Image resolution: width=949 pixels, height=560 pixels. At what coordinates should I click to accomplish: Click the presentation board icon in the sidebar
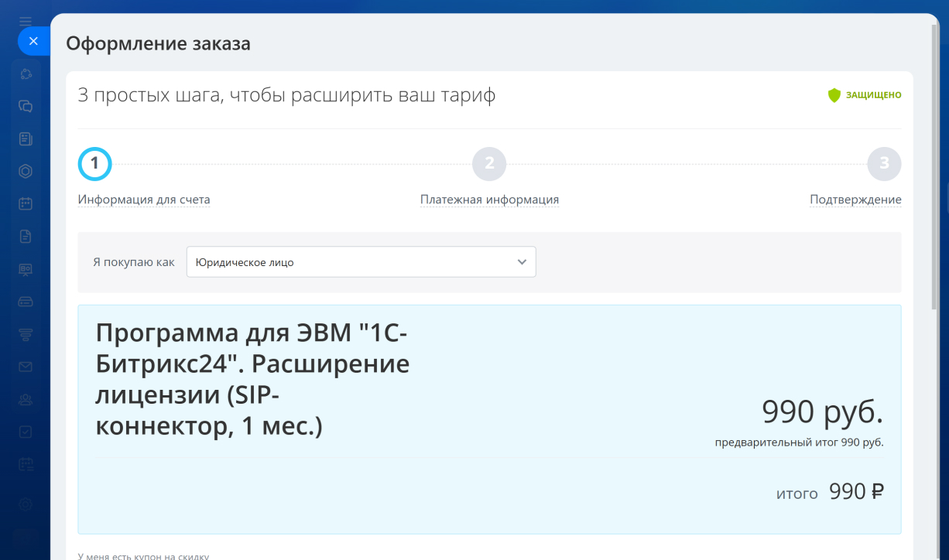click(x=26, y=269)
